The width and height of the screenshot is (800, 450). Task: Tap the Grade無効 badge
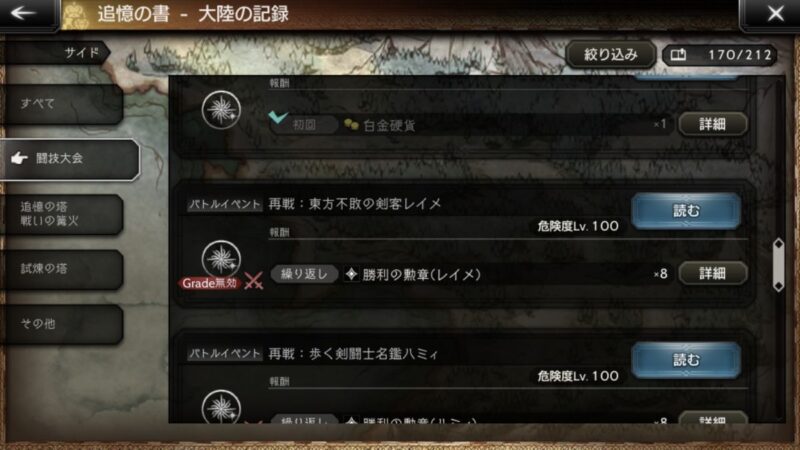pyautogui.click(x=209, y=283)
